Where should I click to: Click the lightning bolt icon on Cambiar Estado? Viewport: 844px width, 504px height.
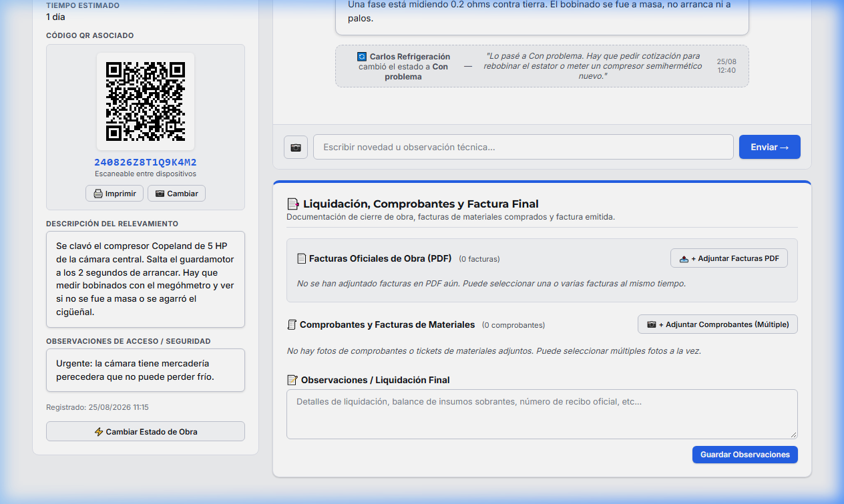tap(99, 432)
